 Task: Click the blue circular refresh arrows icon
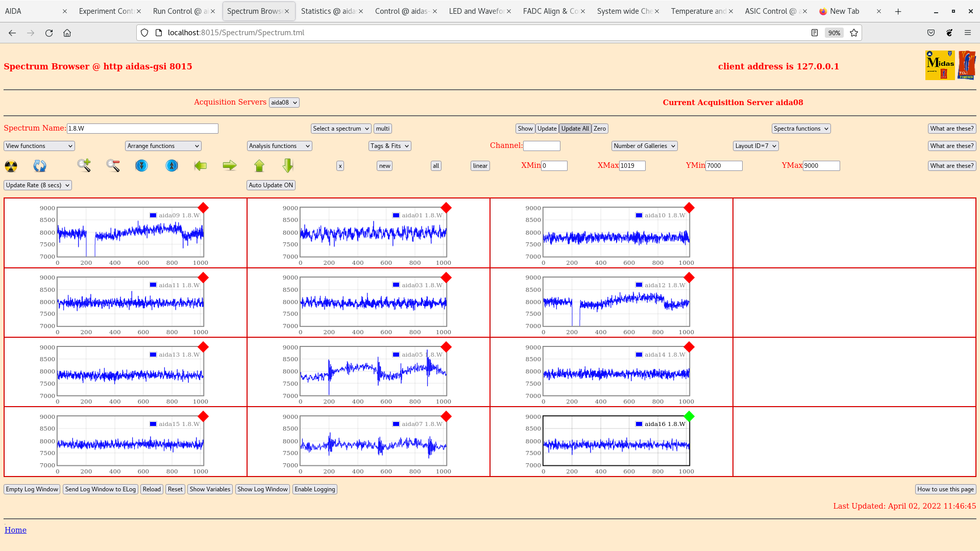click(40, 166)
